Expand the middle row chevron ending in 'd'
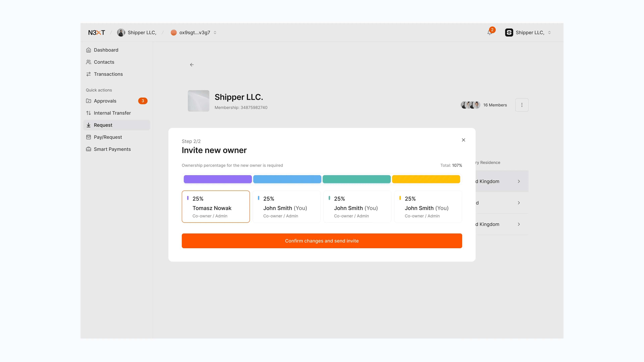 [x=519, y=203]
